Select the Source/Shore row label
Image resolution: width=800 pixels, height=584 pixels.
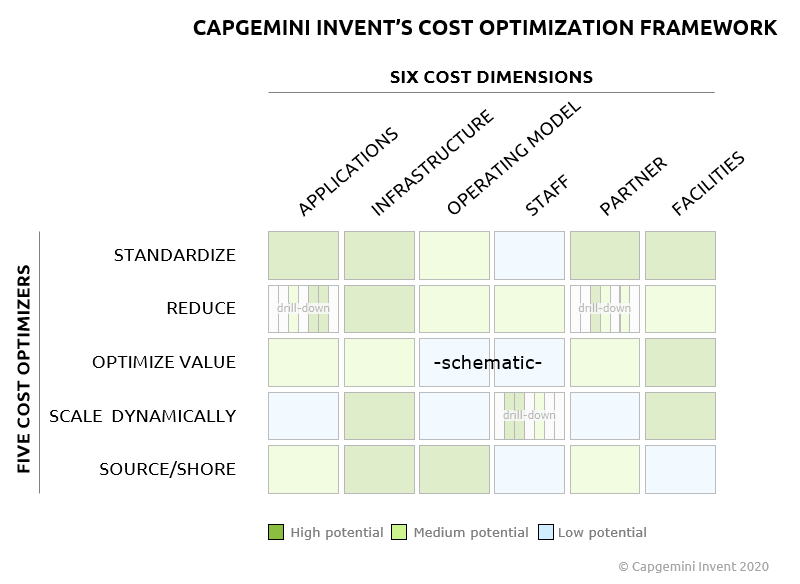click(x=168, y=469)
